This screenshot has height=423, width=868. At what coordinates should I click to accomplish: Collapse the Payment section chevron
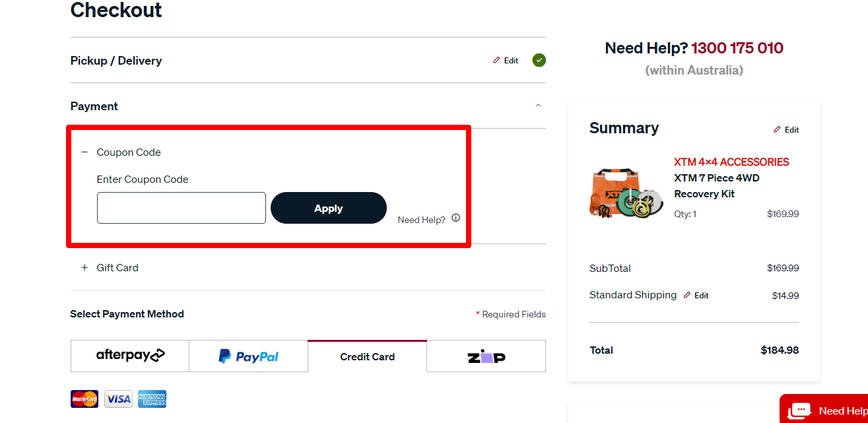(538, 106)
